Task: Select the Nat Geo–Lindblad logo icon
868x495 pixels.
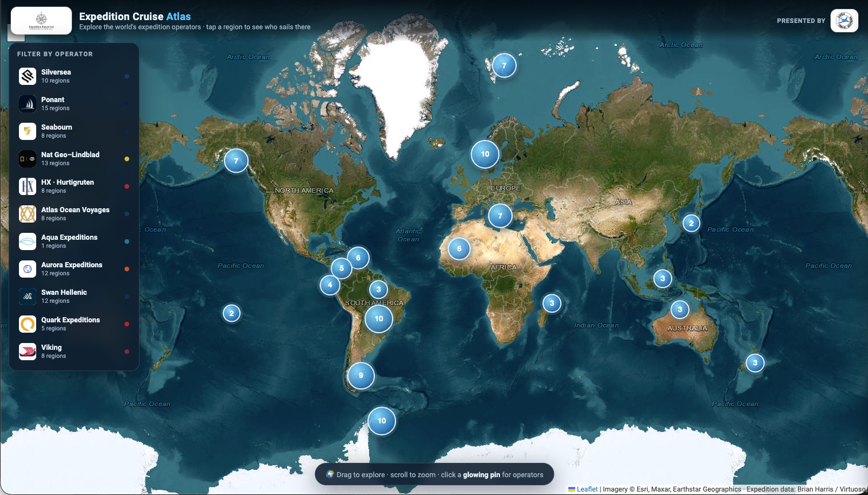Action: click(28, 159)
